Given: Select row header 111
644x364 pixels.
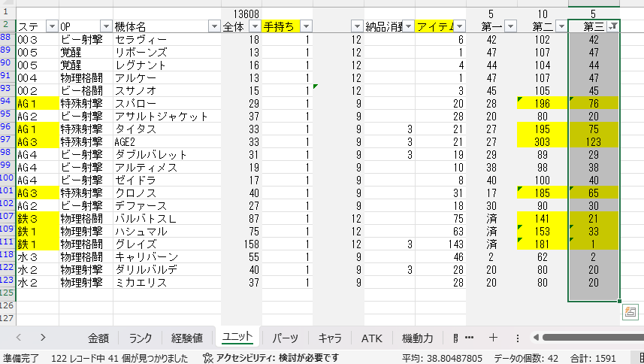Looking at the screenshot, I should tap(7, 242).
